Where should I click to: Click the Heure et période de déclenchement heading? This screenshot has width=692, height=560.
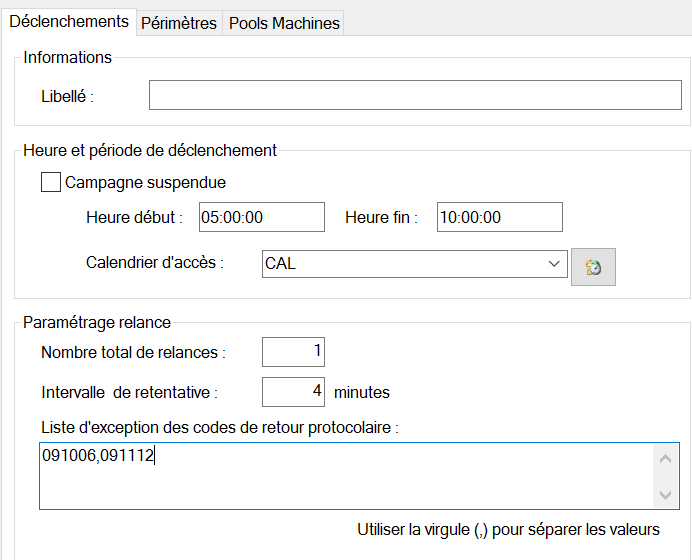150,150
